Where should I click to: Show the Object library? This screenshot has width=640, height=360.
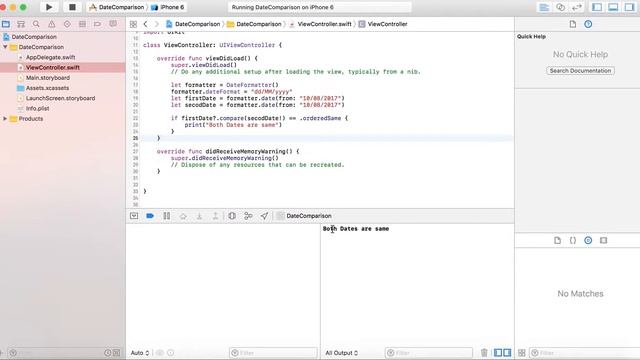[588, 240]
